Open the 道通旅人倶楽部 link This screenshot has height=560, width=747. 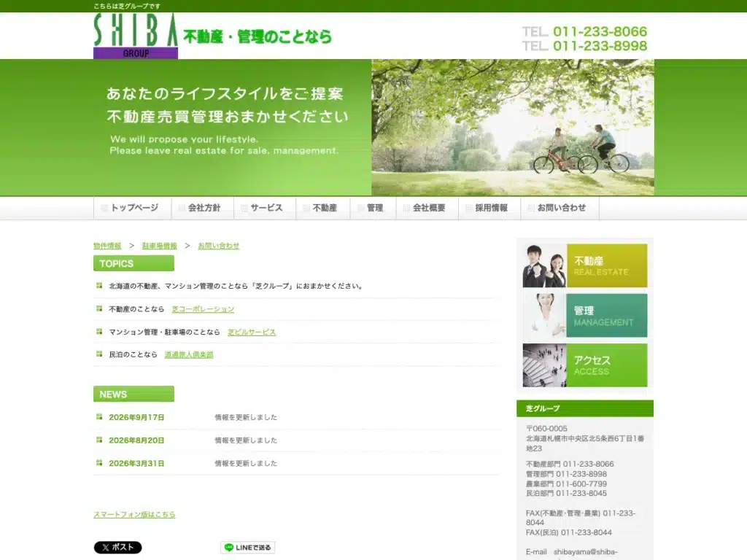pyautogui.click(x=189, y=355)
